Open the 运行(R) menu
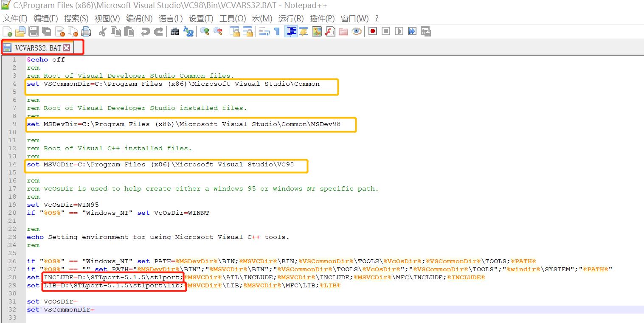This screenshot has width=644, height=323. coord(291,19)
